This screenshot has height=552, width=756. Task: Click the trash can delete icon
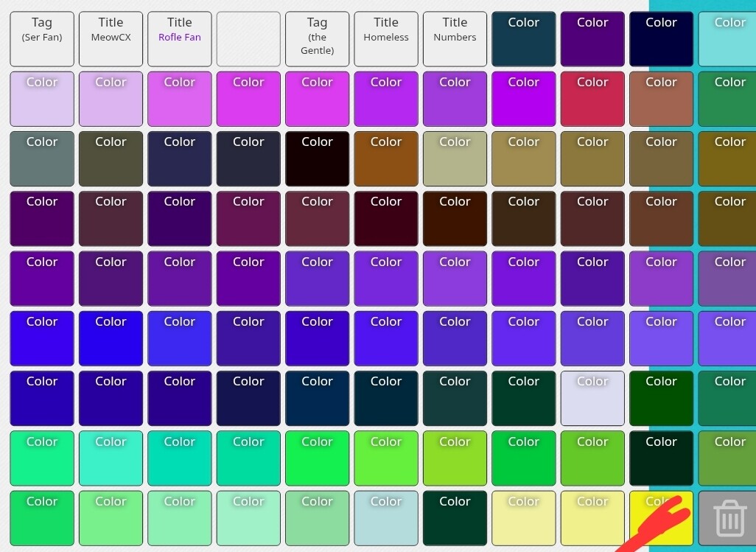point(729,517)
